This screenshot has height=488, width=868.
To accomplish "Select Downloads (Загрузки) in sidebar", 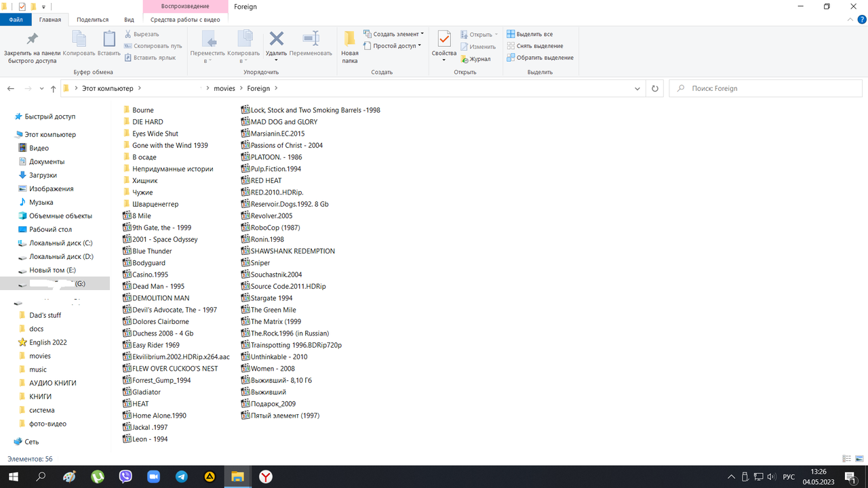I will coord(43,175).
